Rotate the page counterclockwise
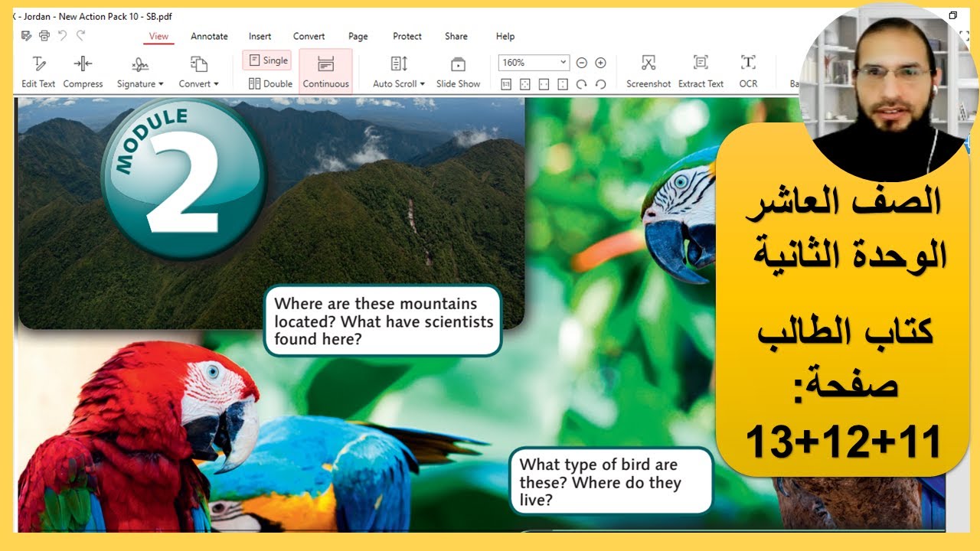This screenshot has width=980, height=551. 601,84
